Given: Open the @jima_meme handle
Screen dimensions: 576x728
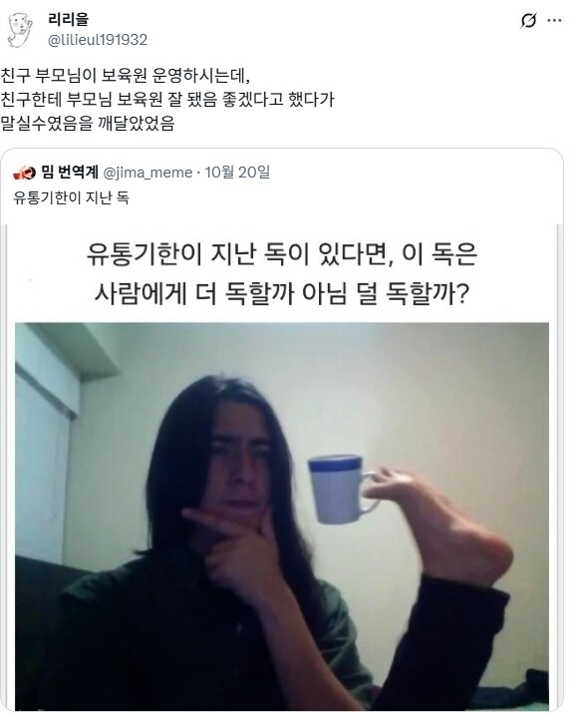Looking at the screenshot, I should 147,173.
